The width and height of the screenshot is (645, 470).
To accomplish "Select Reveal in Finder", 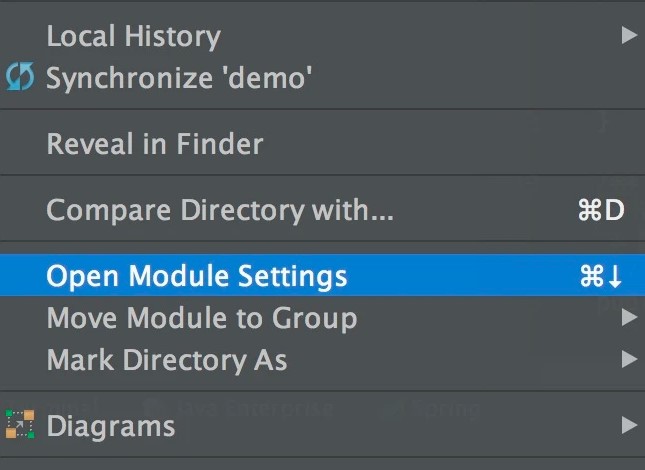I will [x=155, y=144].
